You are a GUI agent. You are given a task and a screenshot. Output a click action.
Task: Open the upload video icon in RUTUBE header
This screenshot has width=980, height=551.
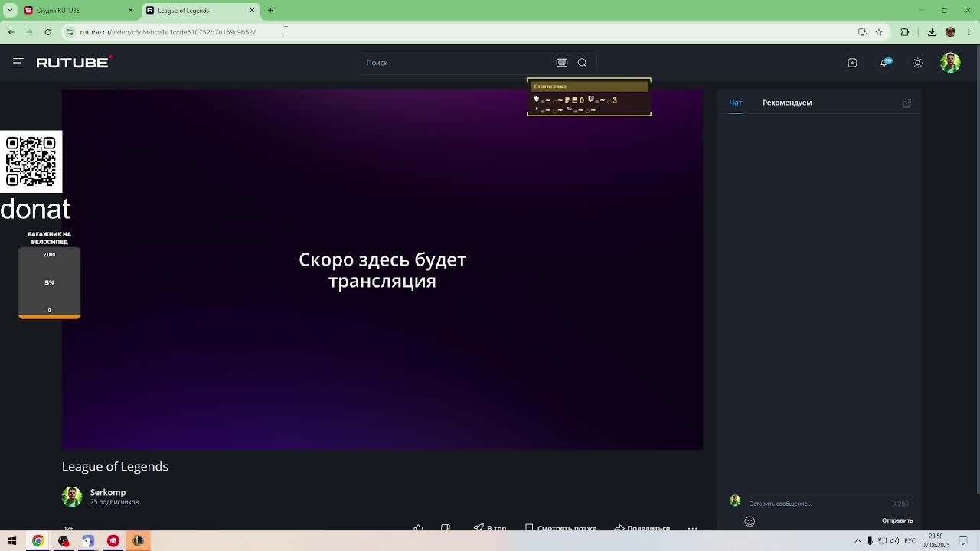[x=852, y=63]
